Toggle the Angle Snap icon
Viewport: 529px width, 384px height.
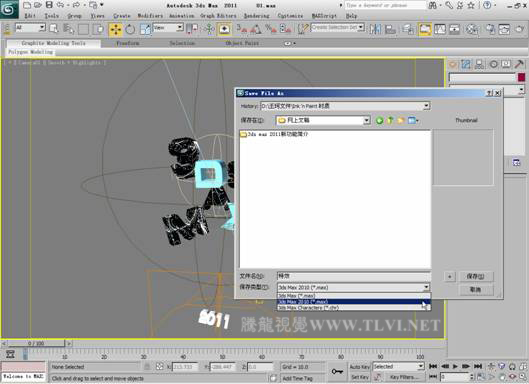pyautogui.click(x=255, y=29)
